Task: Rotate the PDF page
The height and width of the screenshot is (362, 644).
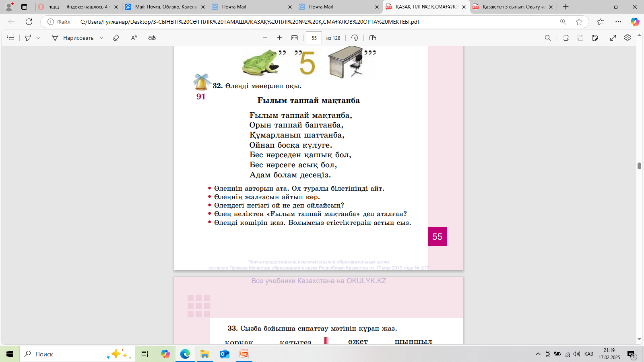Action: [x=355, y=38]
